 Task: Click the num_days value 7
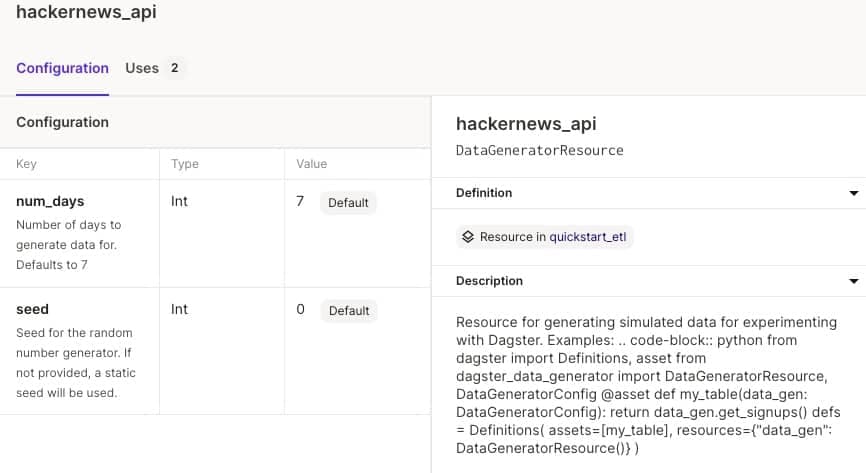[x=300, y=202]
